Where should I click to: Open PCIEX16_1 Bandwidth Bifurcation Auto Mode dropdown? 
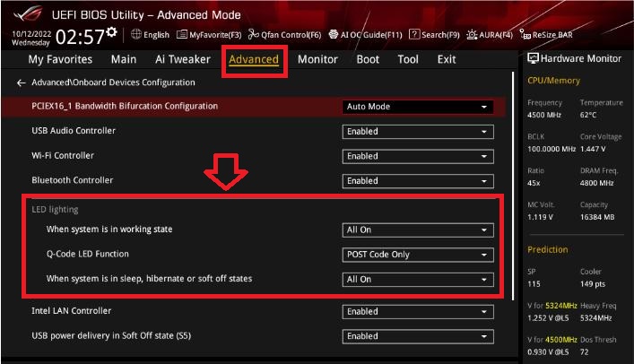[x=418, y=107]
